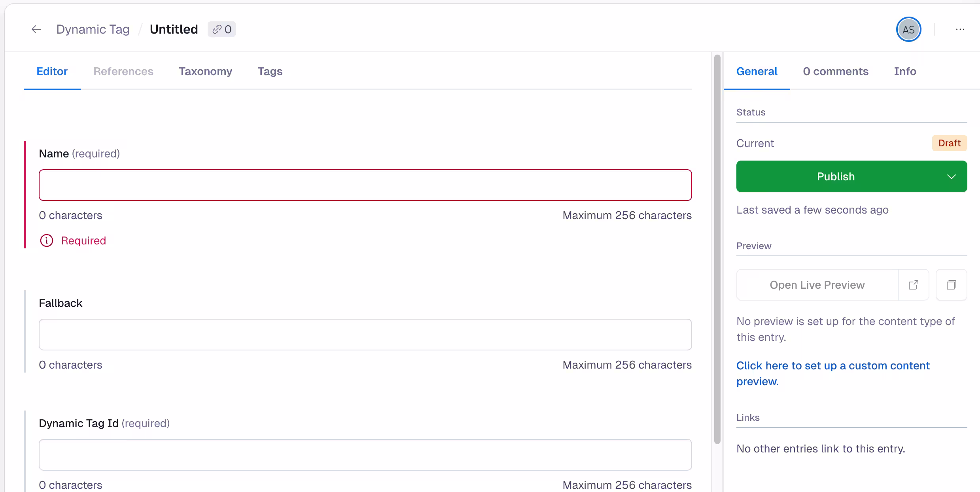The height and width of the screenshot is (492, 980).
Task: Click the Open Live Preview button
Action: (x=817, y=285)
